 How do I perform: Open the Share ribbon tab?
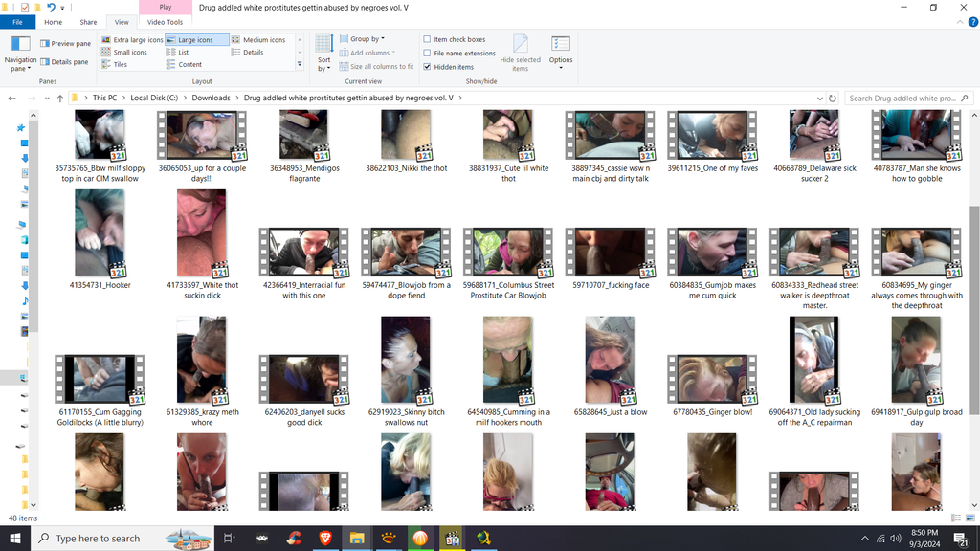[88, 22]
